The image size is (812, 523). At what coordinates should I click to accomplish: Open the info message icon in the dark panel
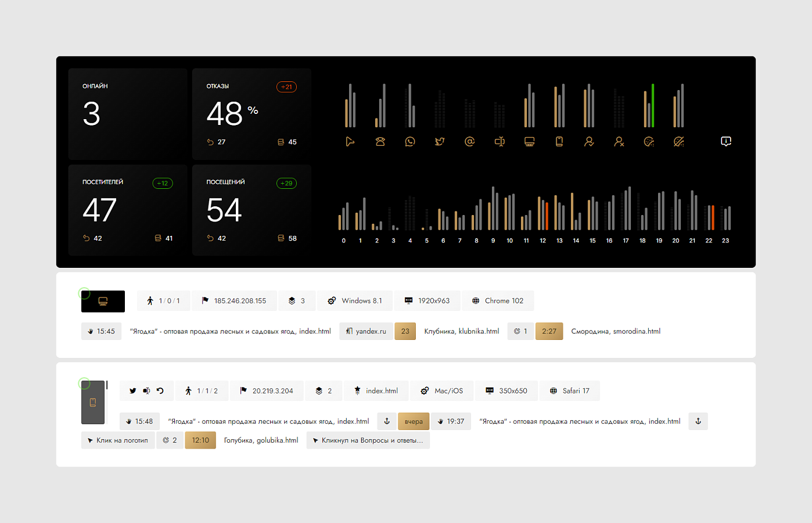tap(726, 141)
